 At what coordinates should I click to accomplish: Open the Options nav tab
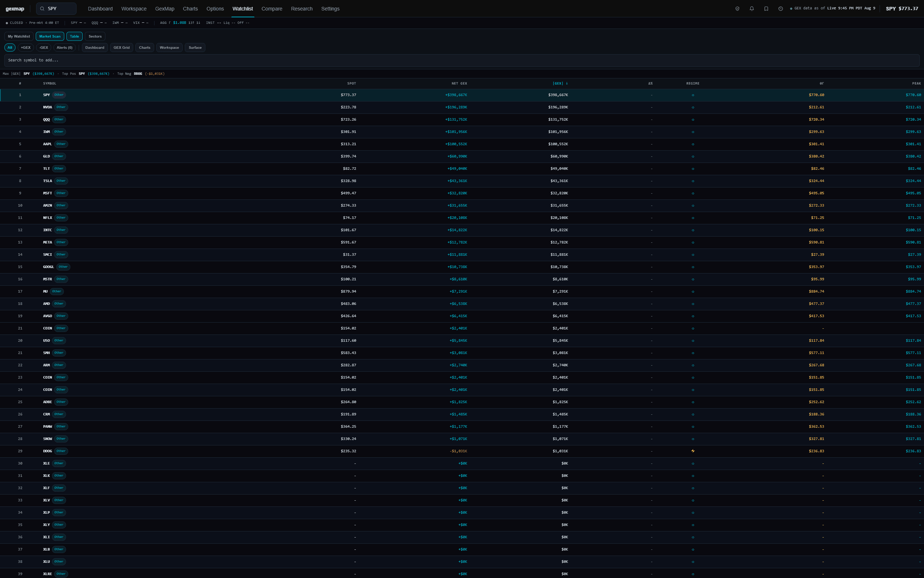[x=215, y=9]
